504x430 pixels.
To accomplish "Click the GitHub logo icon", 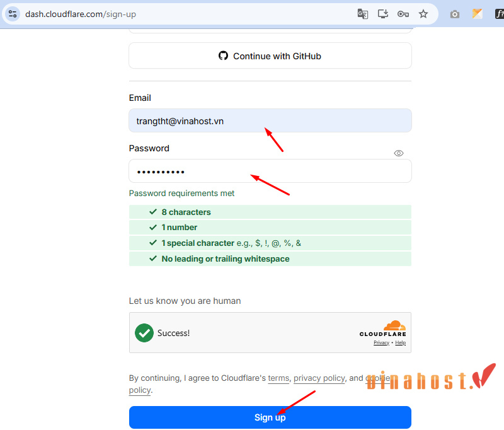I will (223, 55).
